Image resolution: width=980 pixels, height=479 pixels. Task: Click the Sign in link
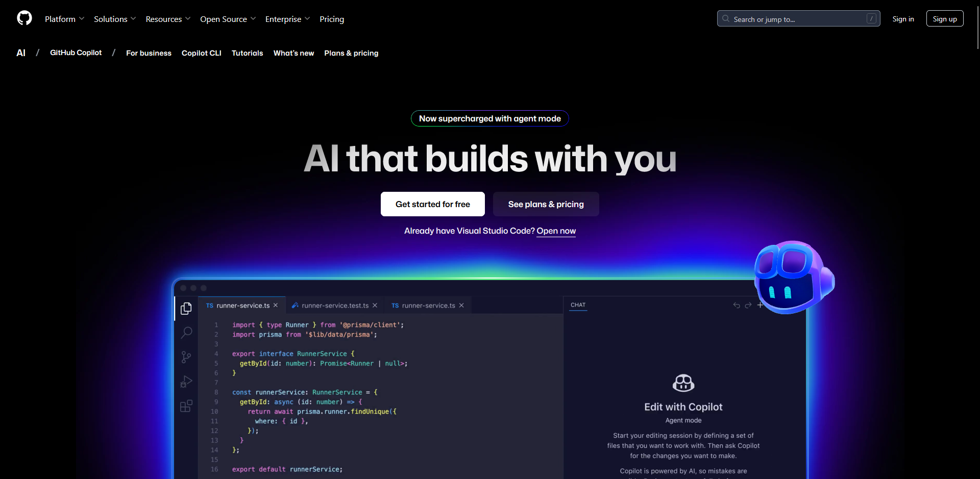coord(903,19)
